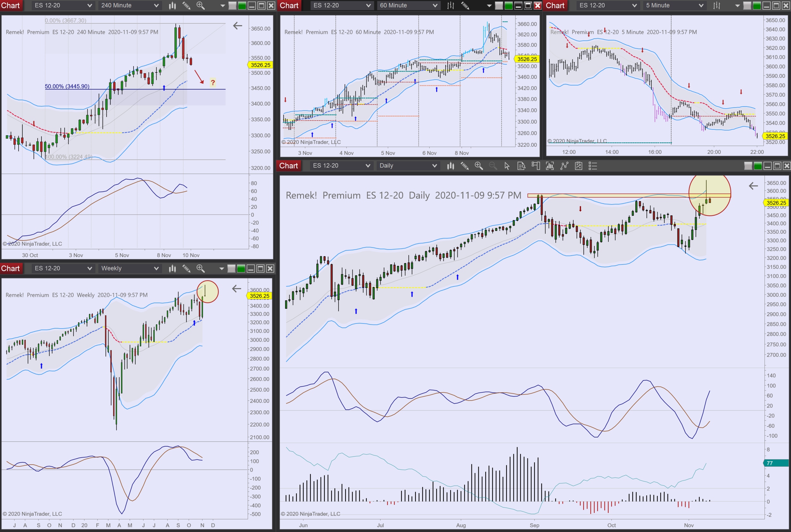This screenshot has width=791, height=532.
Task: Open Properties list icon on Daily chart
Action: click(x=593, y=165)
